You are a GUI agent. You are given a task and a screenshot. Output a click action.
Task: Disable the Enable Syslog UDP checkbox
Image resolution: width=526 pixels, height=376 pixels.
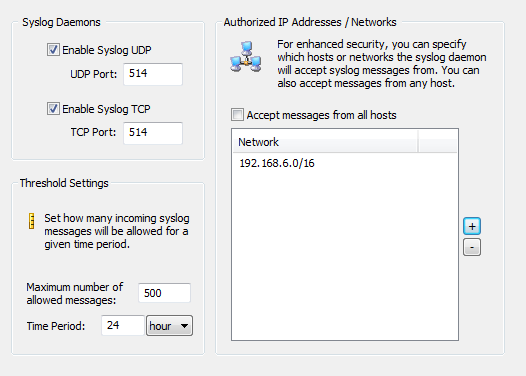pyautogui.click(x=53, y=50)
